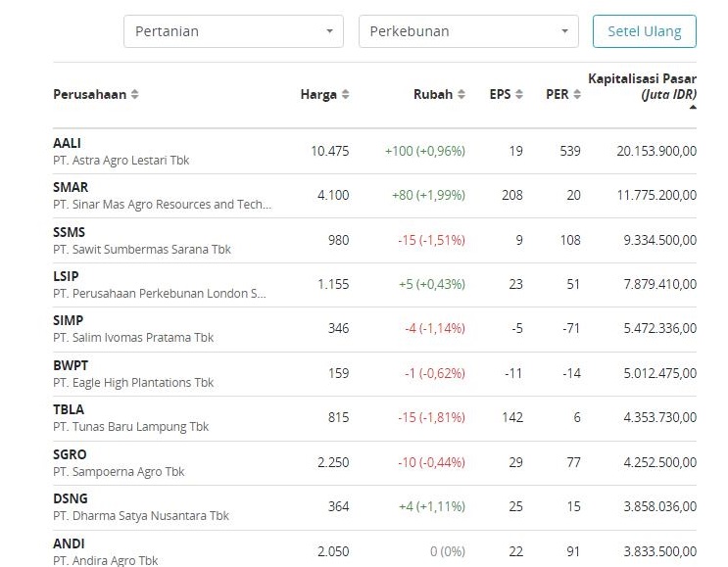Click ANDI change 0 (0%)
The width and height of the screenshot is (728, 567).
point(448,551)
